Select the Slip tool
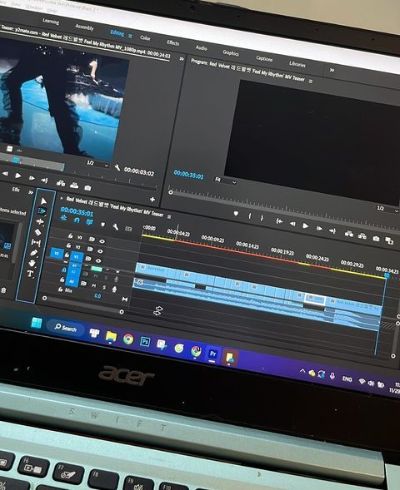 tap(36, 243)
